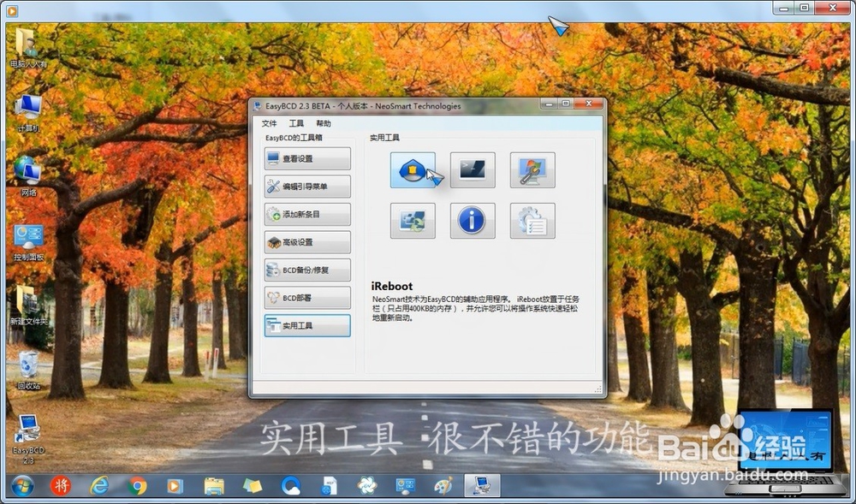Screen dimensions: 856x504
Task: Select the 实用工具 sidebar button
Action: pos(307,326)
